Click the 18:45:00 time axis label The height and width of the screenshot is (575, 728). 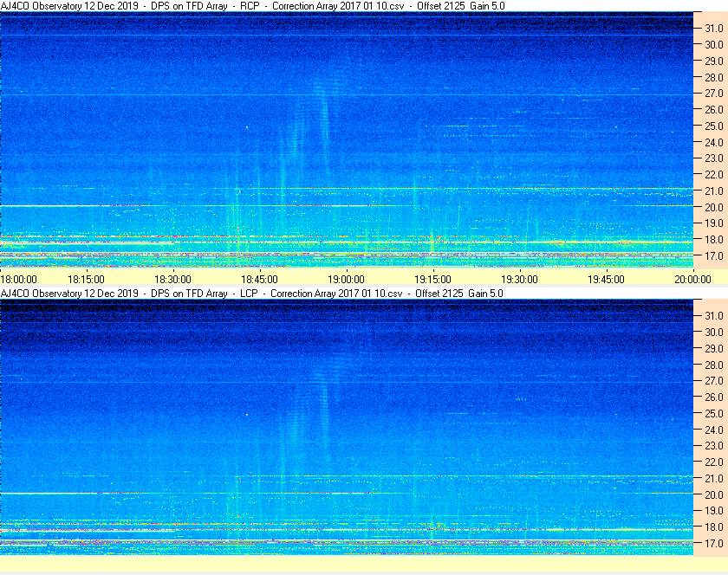259,280
